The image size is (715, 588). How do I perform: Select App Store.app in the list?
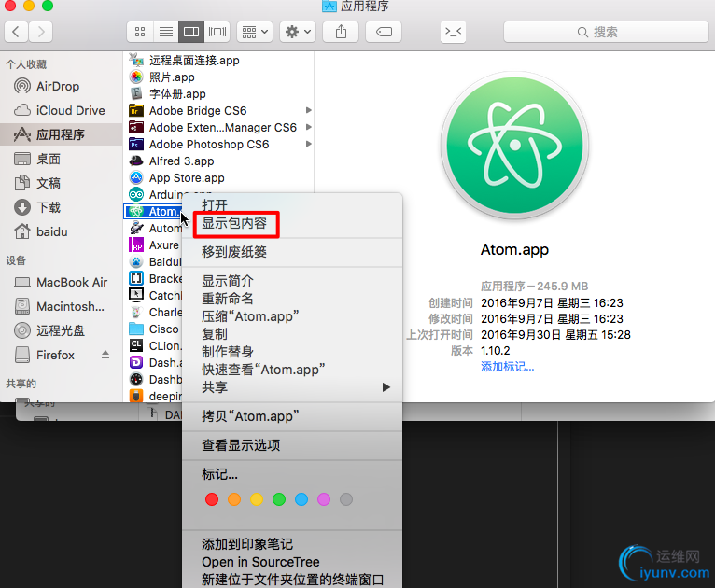coord(187,178)
